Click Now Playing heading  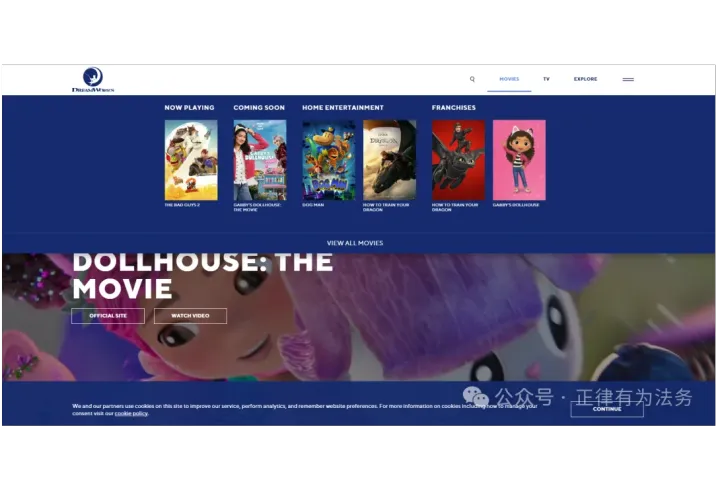pyautogui.click(x=189, y=107)
